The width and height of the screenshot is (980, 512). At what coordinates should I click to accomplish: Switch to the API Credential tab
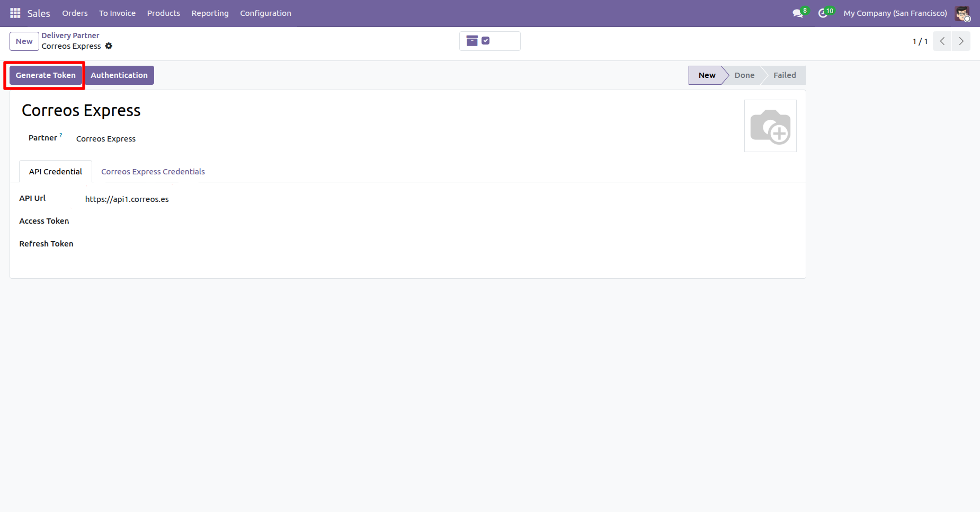56,172
